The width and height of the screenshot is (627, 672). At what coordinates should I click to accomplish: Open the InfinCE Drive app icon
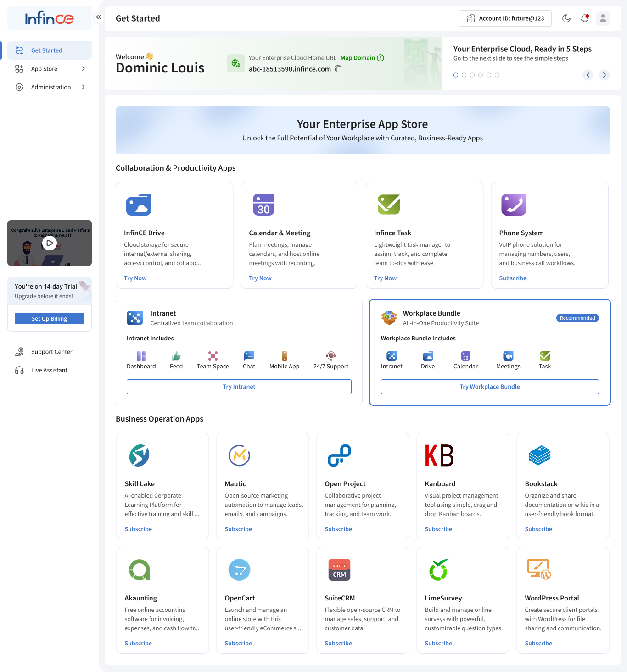(x=139, y=205)
